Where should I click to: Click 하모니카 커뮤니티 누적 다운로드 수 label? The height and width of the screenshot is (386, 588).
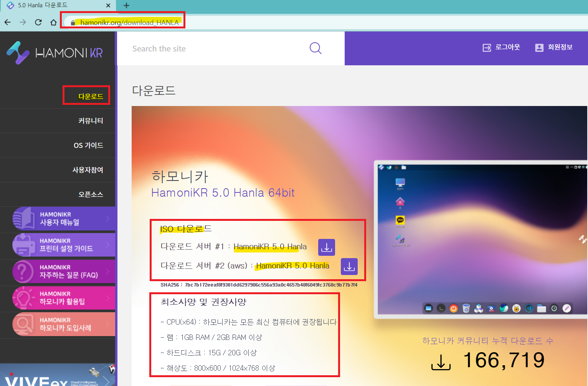488,341
